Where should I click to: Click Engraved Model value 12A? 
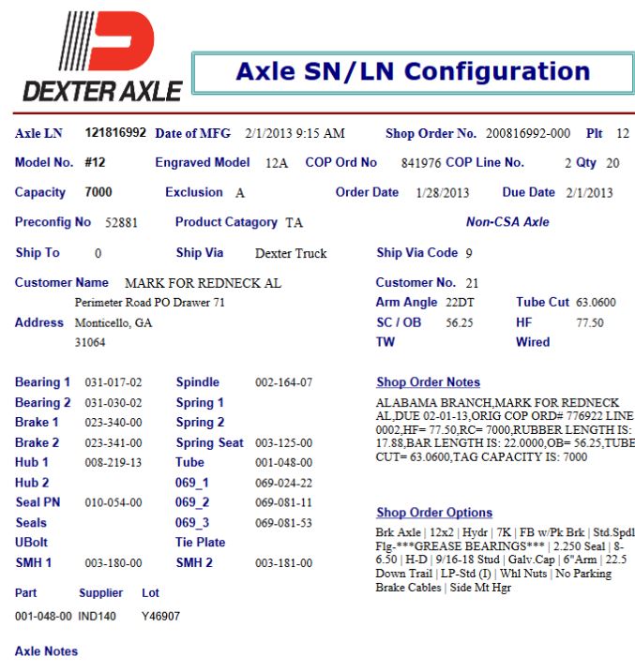pos(277,163)
